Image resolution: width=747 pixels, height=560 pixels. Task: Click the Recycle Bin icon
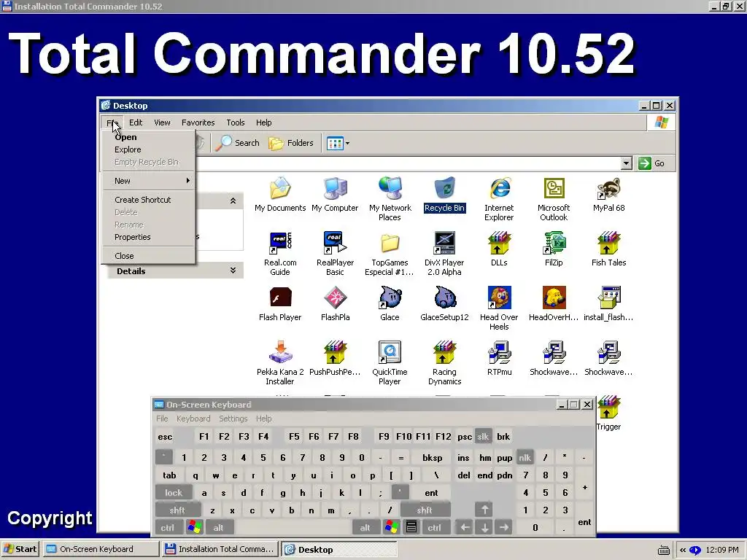point(444,187)
